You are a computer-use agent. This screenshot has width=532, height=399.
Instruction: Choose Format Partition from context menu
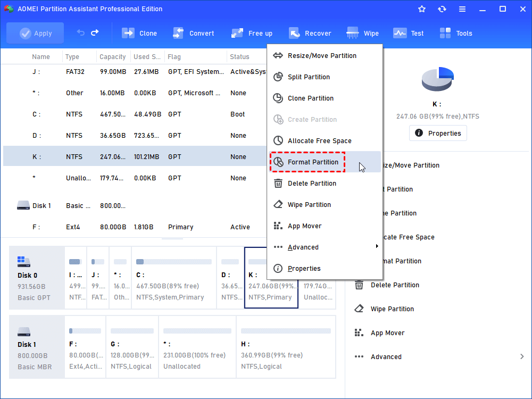coord(325,162)
